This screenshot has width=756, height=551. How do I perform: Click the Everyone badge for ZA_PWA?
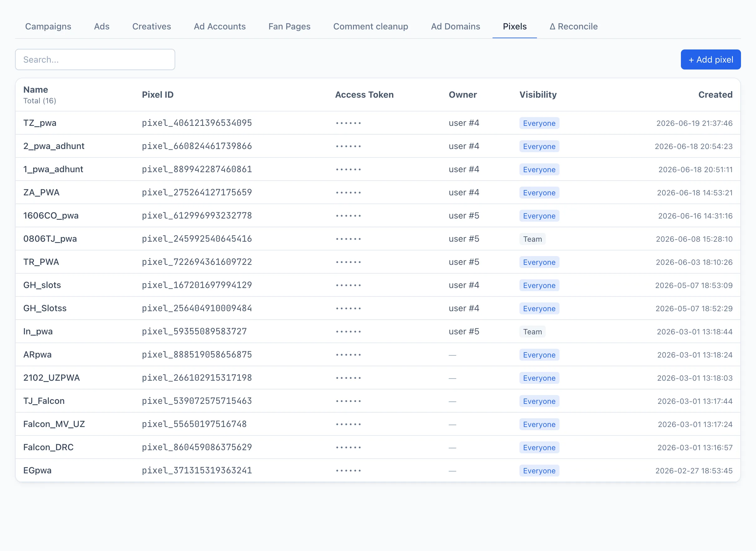(x=539, y=193)
